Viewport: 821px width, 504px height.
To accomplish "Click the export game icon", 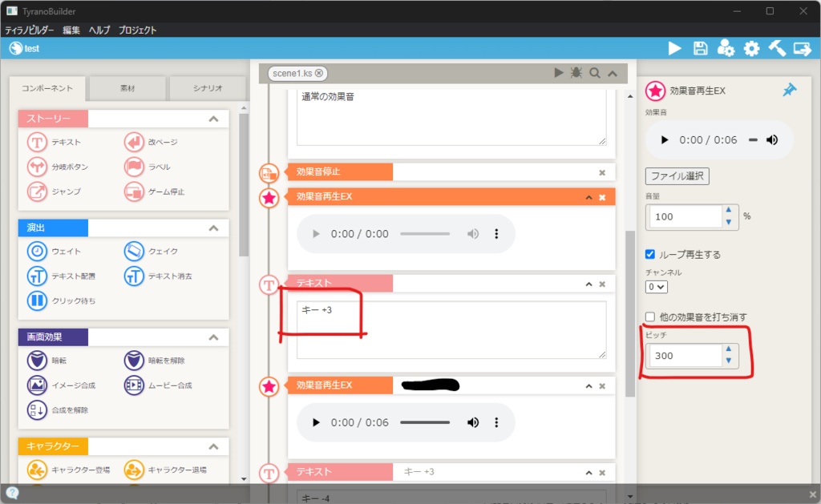I will point(802,49).
